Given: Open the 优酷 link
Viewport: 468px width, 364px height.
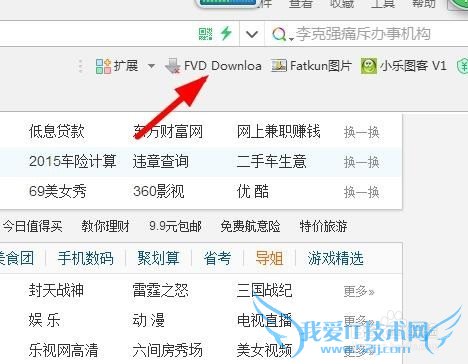Looking at the screenshot, I should pos(253,191).
